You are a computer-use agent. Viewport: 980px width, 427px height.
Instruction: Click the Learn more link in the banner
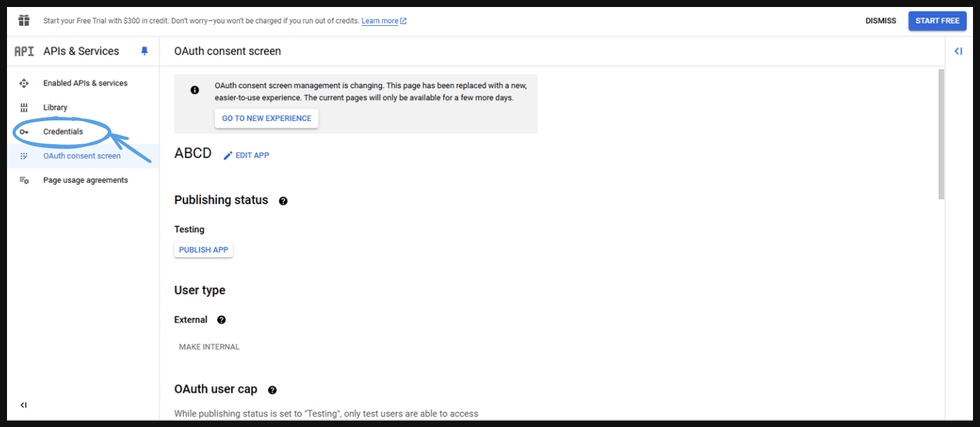coord(384,21)
